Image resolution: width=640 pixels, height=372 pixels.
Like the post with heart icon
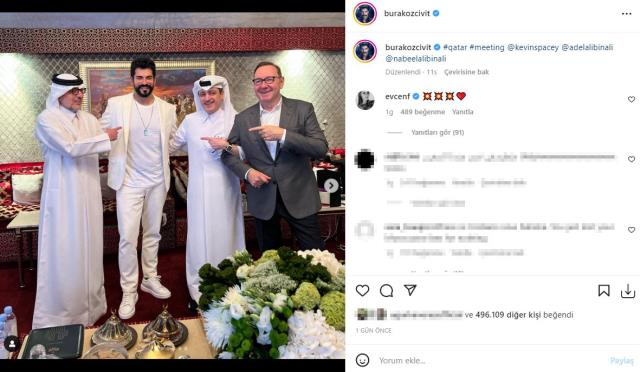(x=362, y=291)
